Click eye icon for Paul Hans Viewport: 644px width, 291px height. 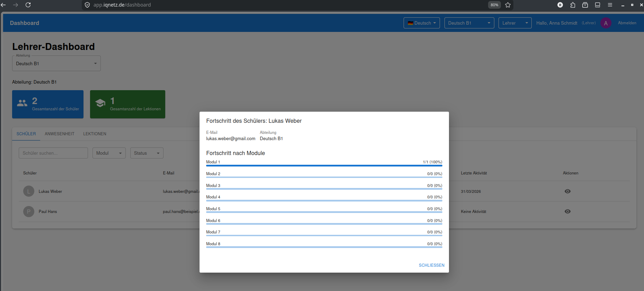[567, 212]
